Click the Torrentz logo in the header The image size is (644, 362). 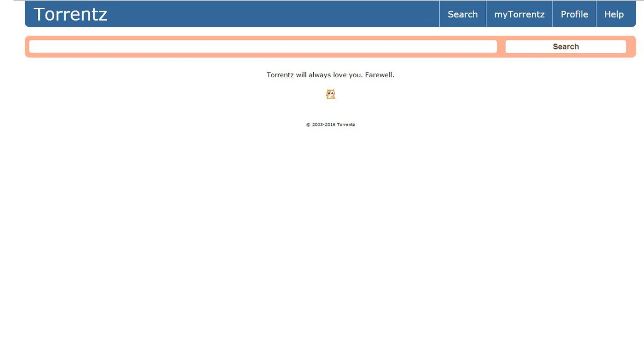[70, 14]
